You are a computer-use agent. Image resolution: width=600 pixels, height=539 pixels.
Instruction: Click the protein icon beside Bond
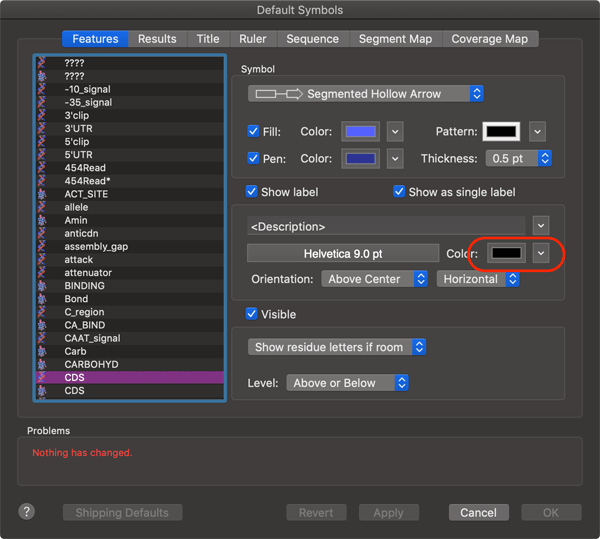[41, 299]
